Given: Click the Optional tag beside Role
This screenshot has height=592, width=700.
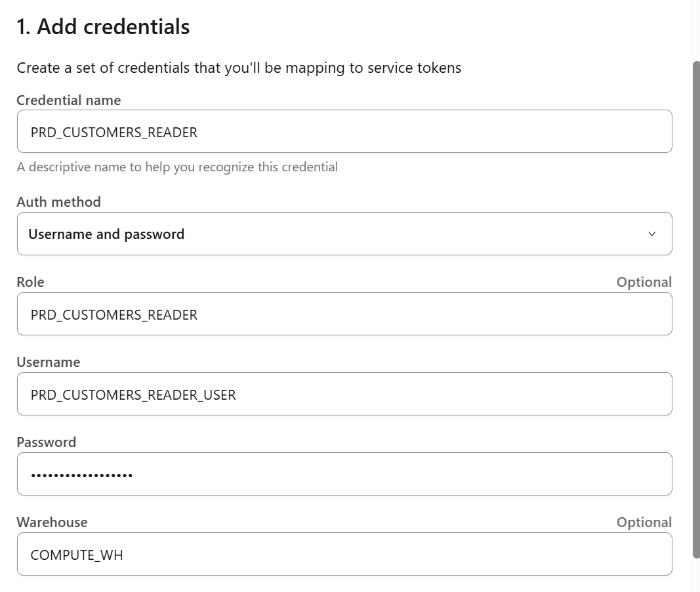Looking at the screenshot, I should (x=644, y=282).
